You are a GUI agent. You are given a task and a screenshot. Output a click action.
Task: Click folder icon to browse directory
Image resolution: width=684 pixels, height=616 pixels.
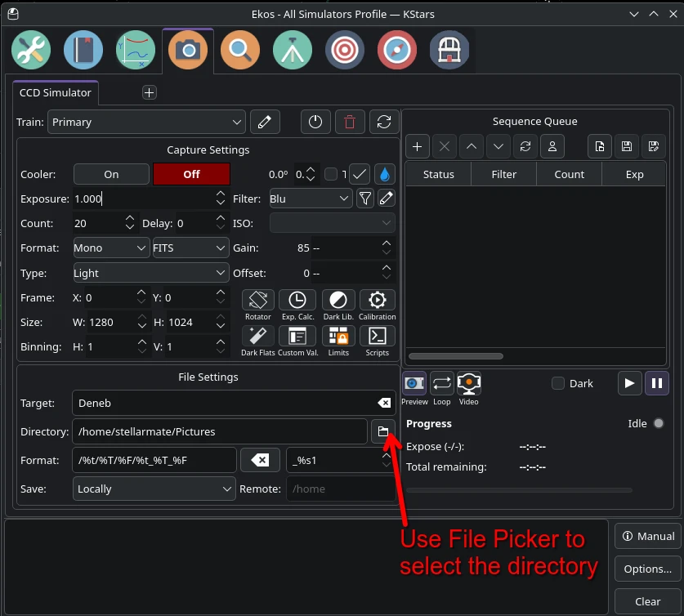tap(382, 431)
